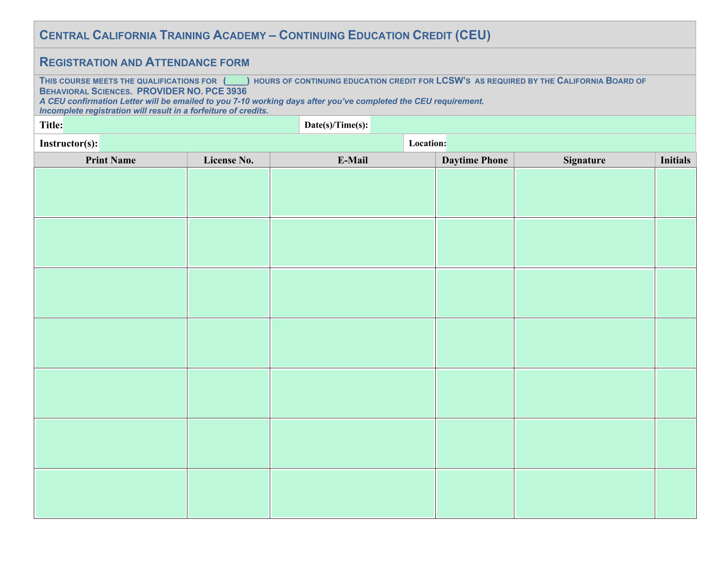The width and height of the screenshot is (728, 563).
Task: Click sixth row Daytime Phone field
Action: pos(475,444)
